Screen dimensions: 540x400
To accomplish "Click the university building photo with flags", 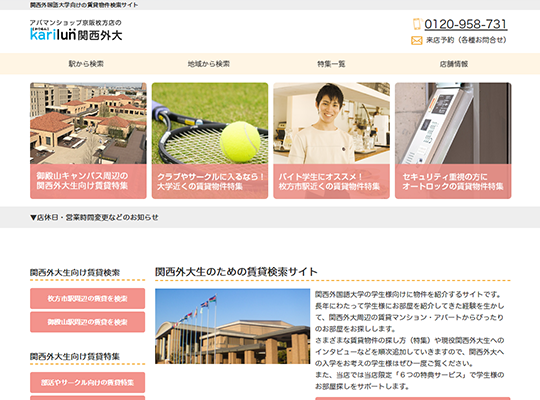I will pyautogui.click(x=232, y=326).
